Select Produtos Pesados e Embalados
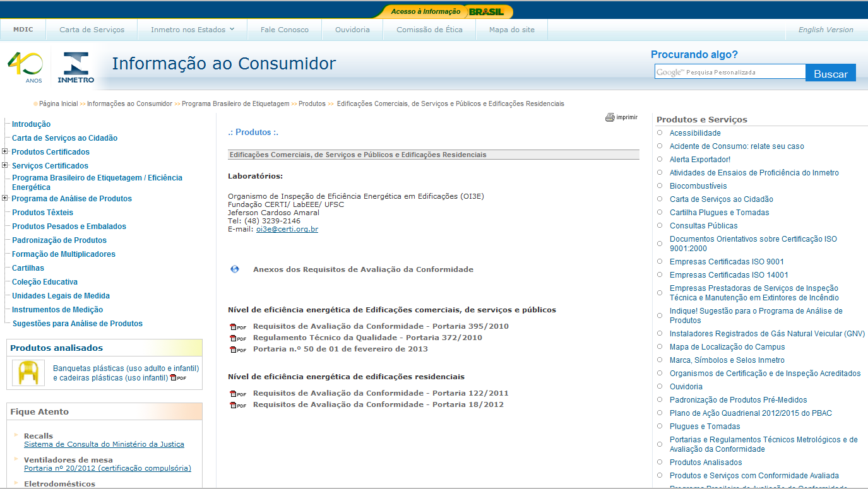Screen dimensions: 868x489 click(69, 227)
